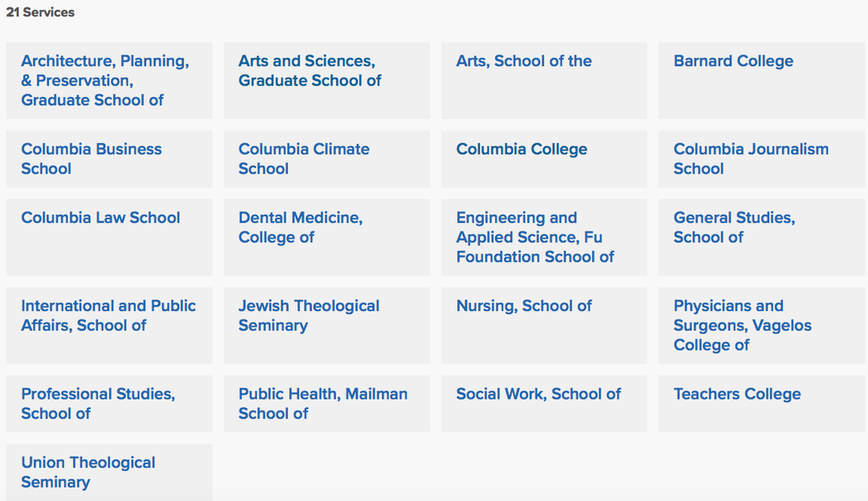Select Columbia College
The image size is (868, 501).
pos(522,149)
